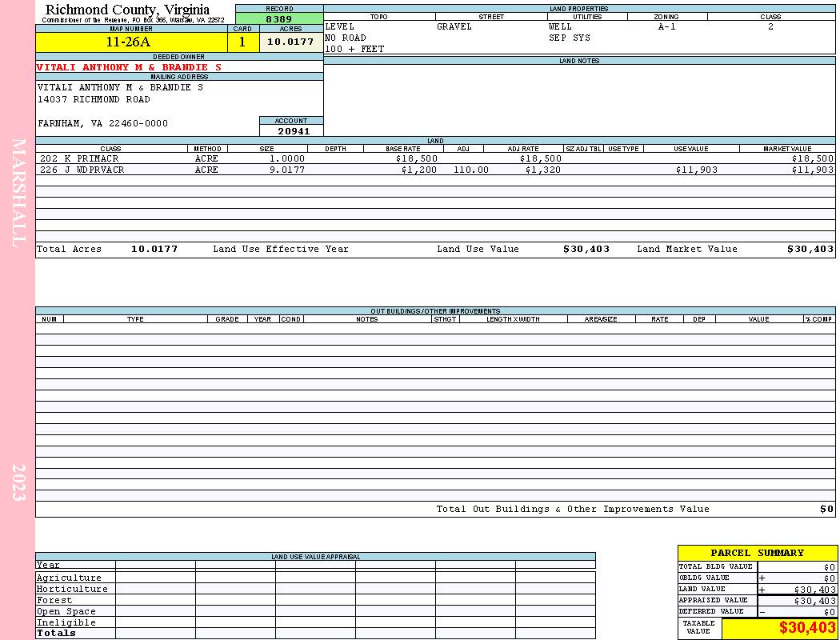Screen dimensions: 840x640
Task: Click OBLDG VALUE label
Action: [704, 578]
